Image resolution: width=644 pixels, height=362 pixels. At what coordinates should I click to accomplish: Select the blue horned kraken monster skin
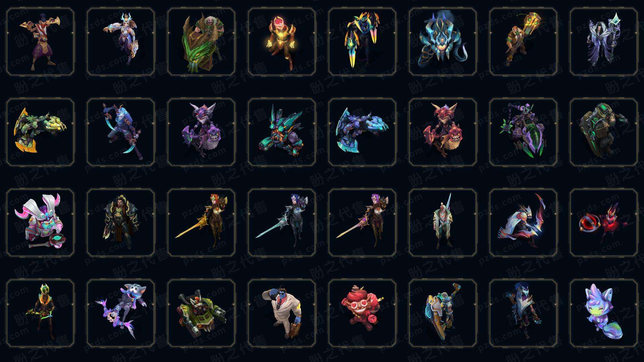click(x=443, y=42)
